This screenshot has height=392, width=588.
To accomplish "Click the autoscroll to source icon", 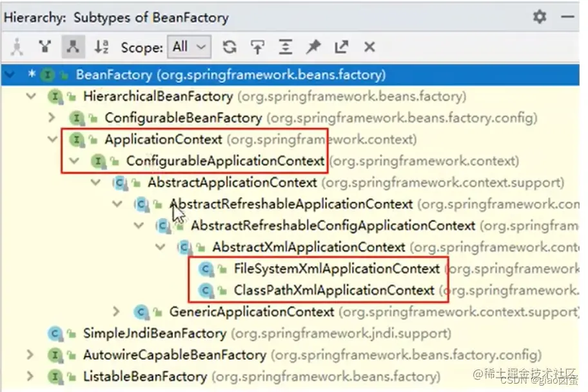I will click(257, 47).
